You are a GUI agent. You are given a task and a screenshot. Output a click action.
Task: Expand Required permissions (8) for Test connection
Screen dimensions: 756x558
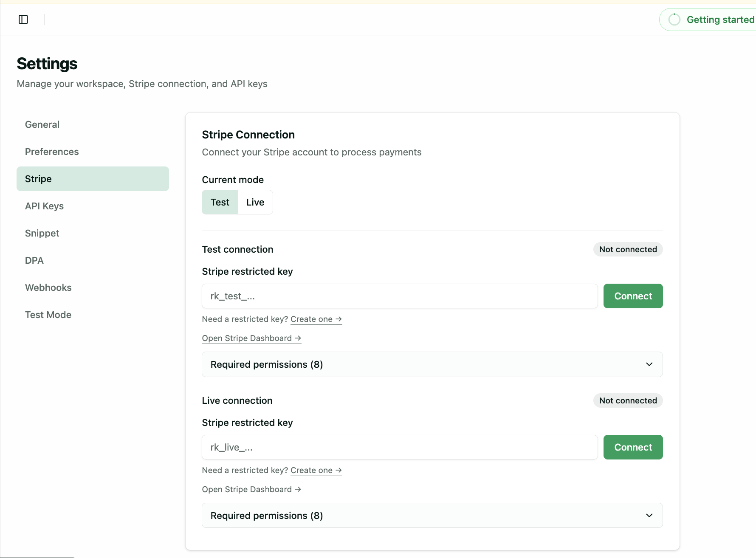pyautogui.click(x=432, y=364)
